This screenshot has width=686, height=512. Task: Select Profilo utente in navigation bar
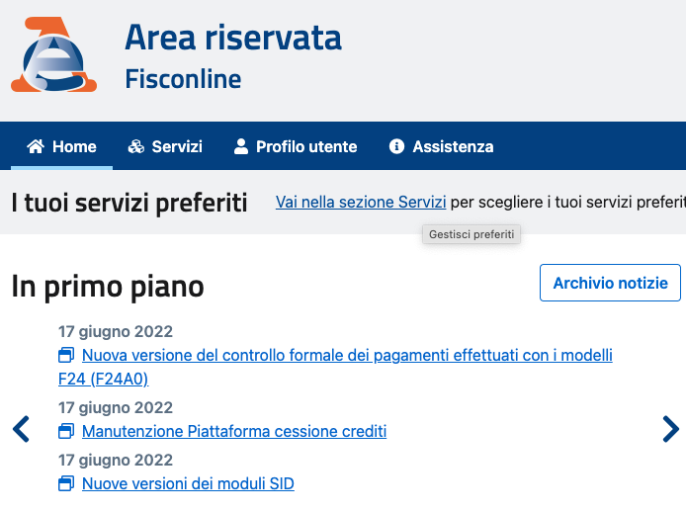[306, 147]
